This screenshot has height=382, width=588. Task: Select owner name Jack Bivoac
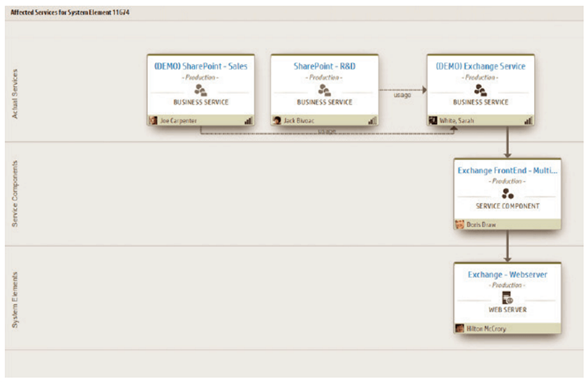click(299, 121)
